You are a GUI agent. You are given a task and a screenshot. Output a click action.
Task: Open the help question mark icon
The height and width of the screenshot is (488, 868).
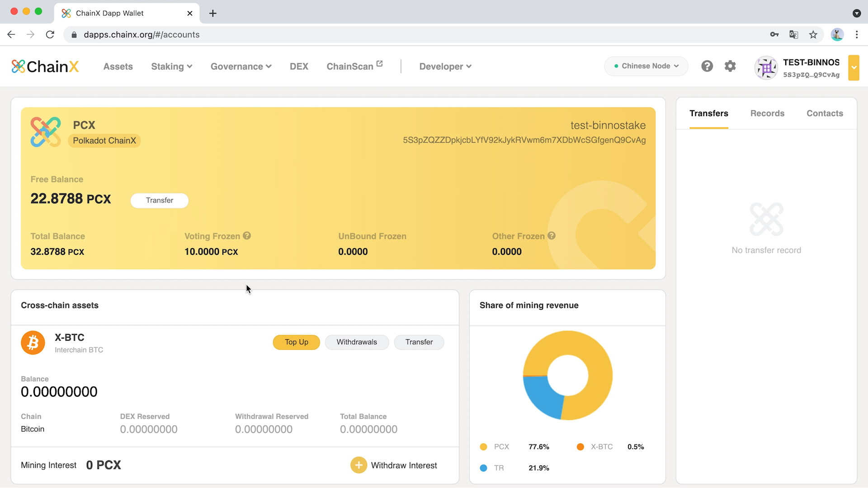coord(707,66)
